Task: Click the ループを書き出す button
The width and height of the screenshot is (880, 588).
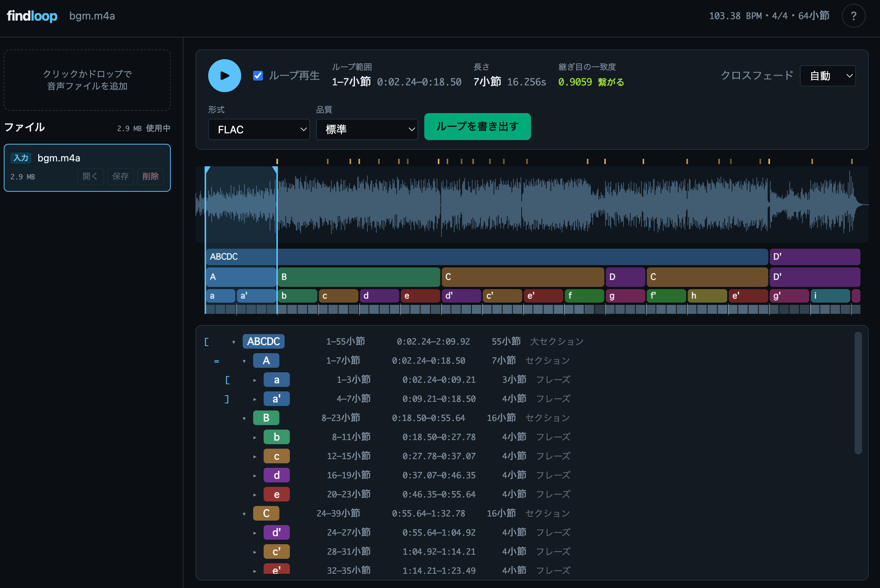Action: point(477,126)
